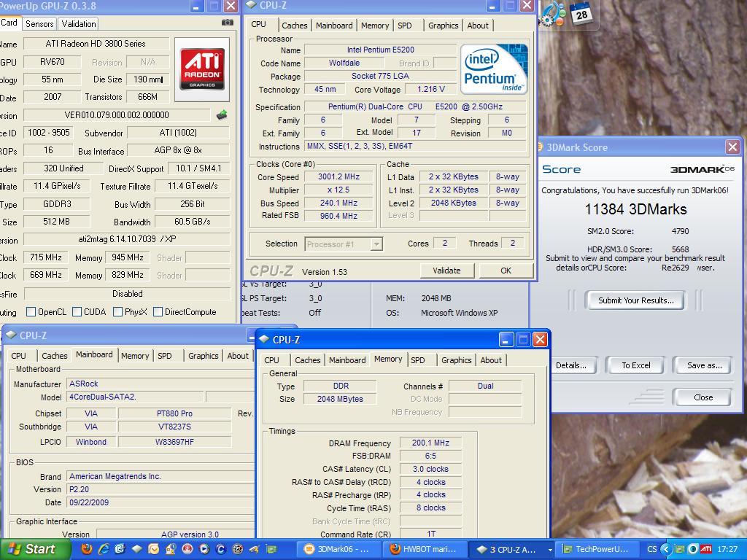The width and height of the screenshot is (747, 560).
Task: Click the Core Speed value 3001.2 MHz
Action: (x=338, y=176)
